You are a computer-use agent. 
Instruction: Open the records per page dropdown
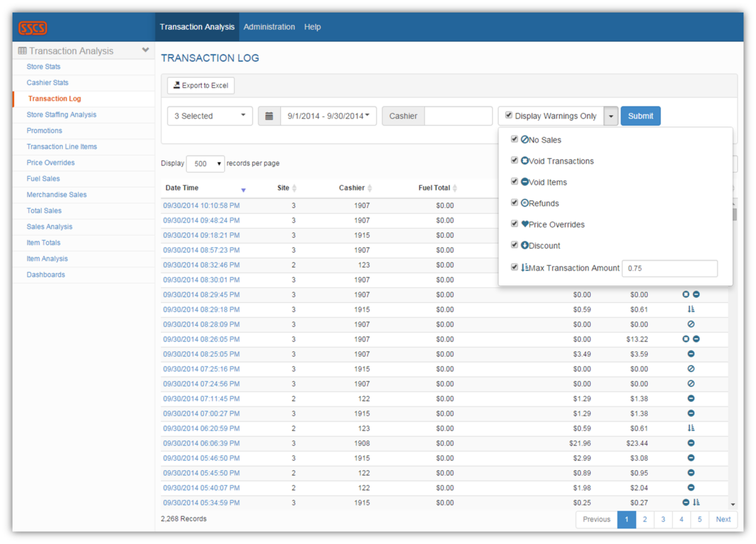coord(205,163)
